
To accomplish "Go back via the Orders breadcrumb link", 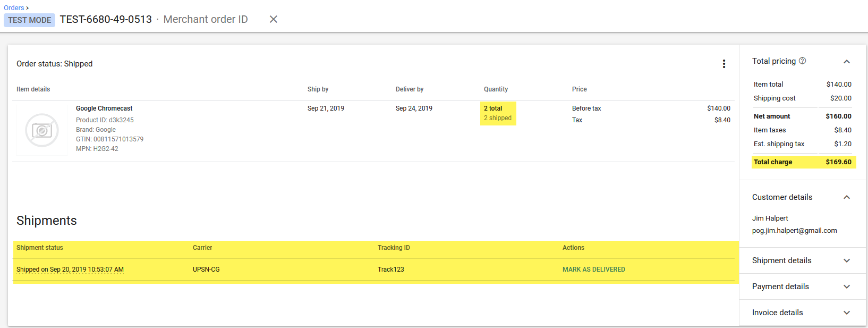I will click(x=14, y=7).
